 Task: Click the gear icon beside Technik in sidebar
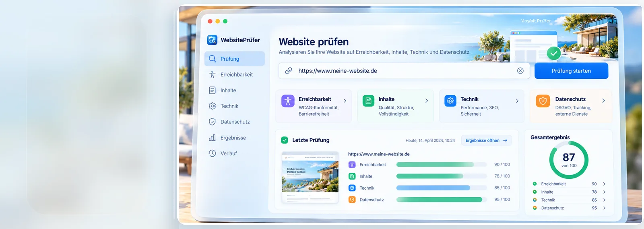pyautogui.click(x=213, y=106)
